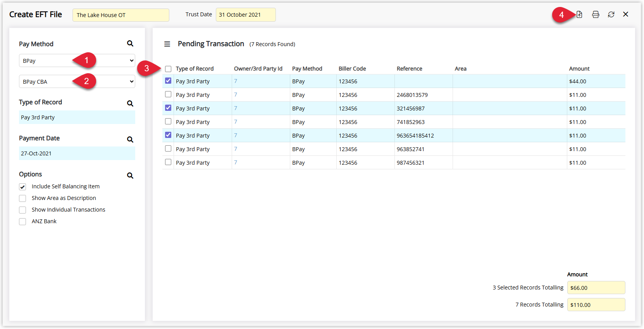Image resolution: width=644 pixels, height=329 pixels.
Task: Click the property name field The Lake House OT
Action: pyautogui.click(x=121, y=15)
